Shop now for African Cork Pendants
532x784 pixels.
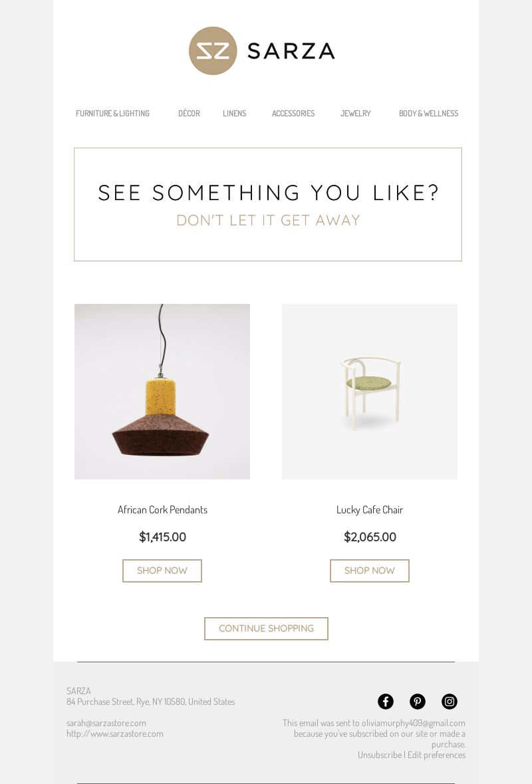tap(162, 571)
